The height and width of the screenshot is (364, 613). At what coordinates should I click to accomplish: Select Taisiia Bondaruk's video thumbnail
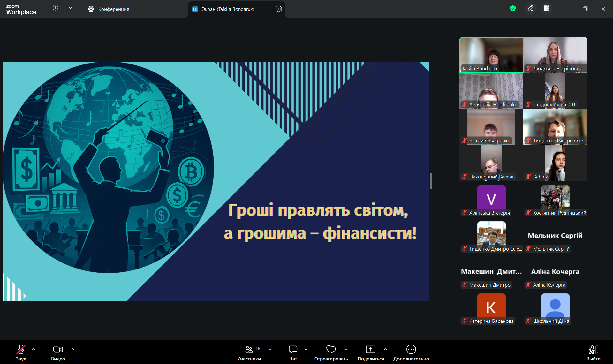pyautogui.click(x=491, y=55)
